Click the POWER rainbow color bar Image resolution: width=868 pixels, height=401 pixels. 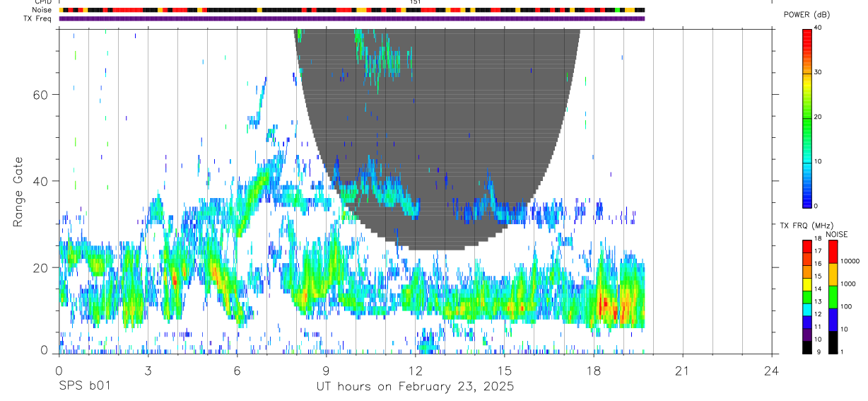point(807,117)
